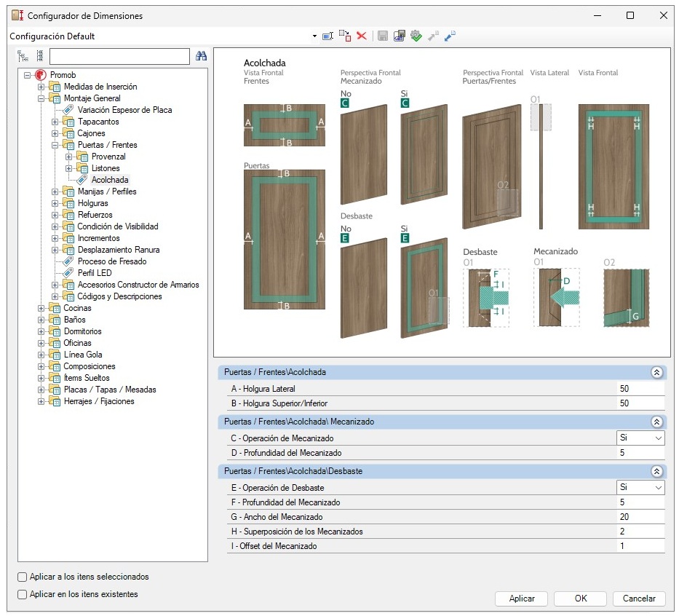Viewport: 679px width, 616px height.
Task: Select 'Proceso de Fresado' tree item
Action: (112, 261)
